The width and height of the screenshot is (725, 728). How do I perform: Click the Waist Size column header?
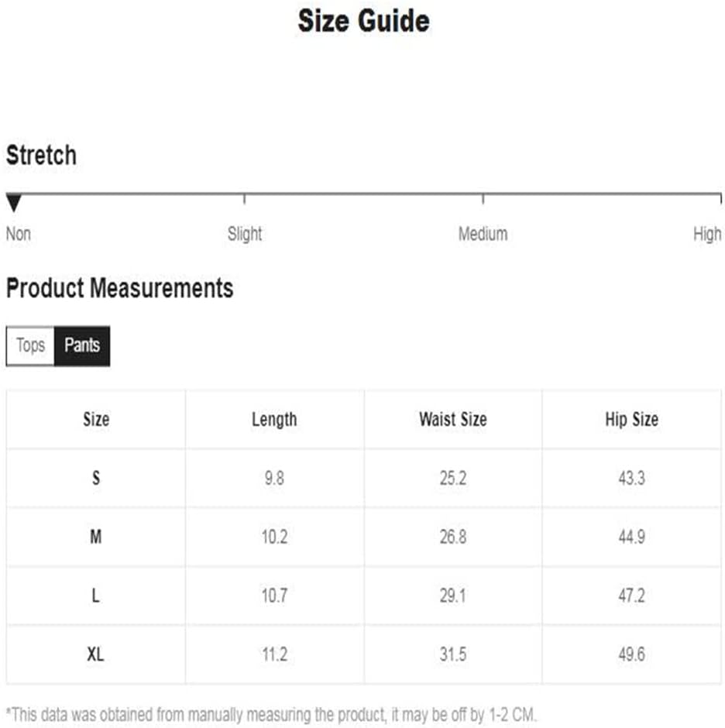(453, 419)
